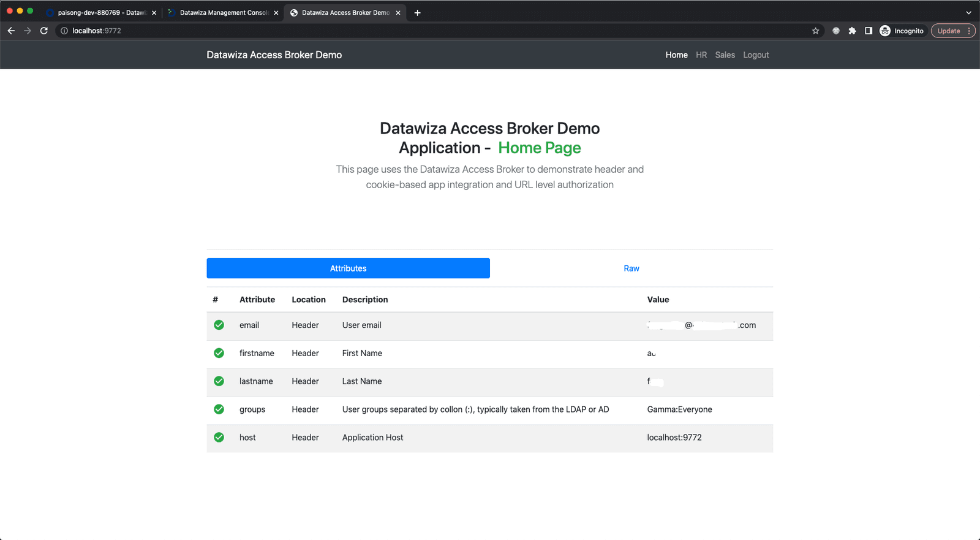Image resolution: width=980 pixels, height=540 pixels.
Task: Click the Value column header
Action: pyautogui.click(x=658, y=300)
